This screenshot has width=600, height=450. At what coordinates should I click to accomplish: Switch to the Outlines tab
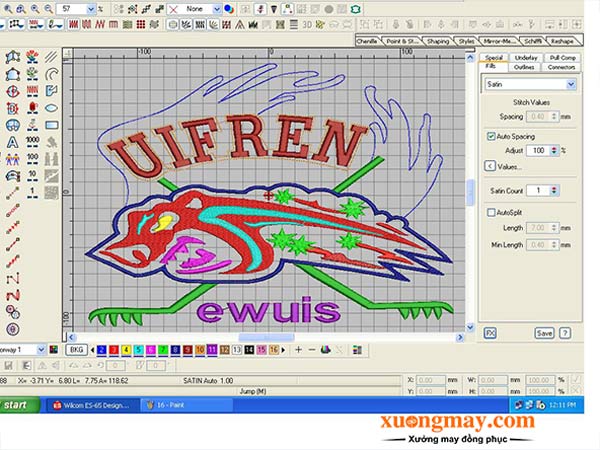click(525, 67)
